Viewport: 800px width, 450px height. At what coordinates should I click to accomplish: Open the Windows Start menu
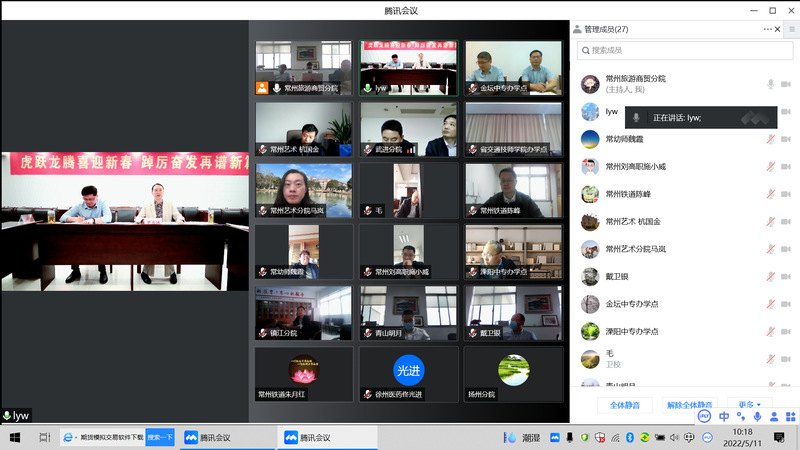coord(14,437)
